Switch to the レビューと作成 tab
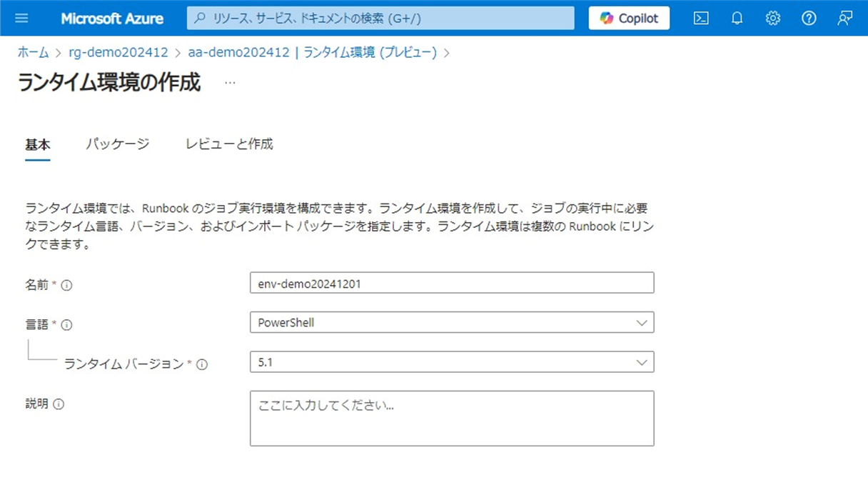 pyautogui.click(x=229, y=144)
